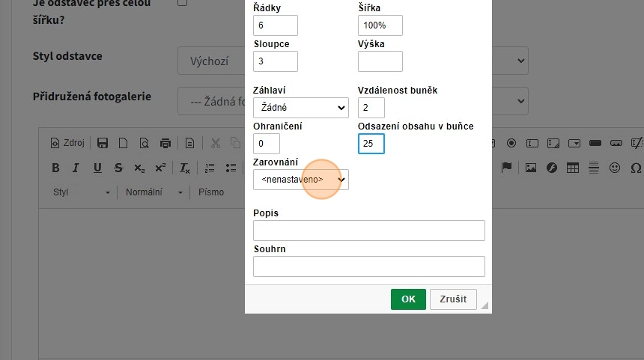Click the Insert Image icon

531,168
